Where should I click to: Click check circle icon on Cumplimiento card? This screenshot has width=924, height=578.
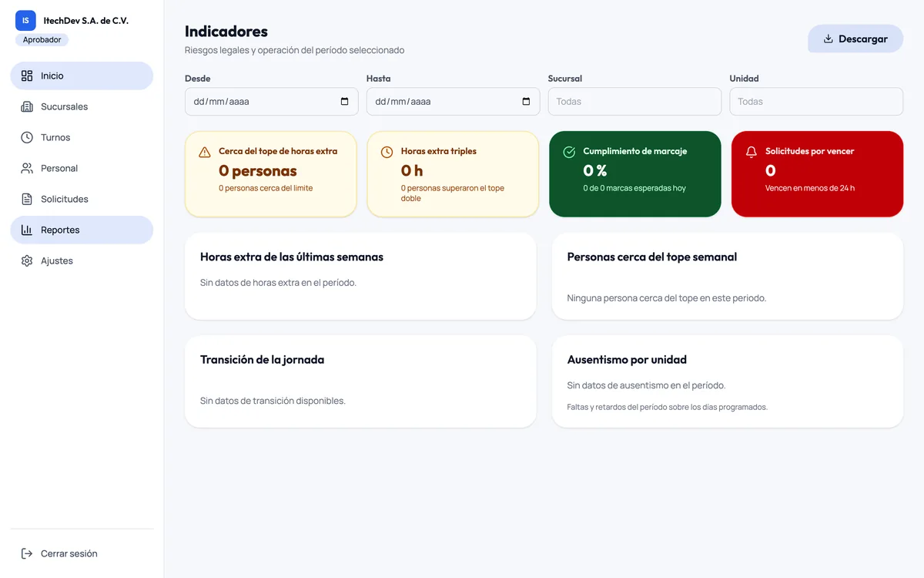tap(570, 153)
